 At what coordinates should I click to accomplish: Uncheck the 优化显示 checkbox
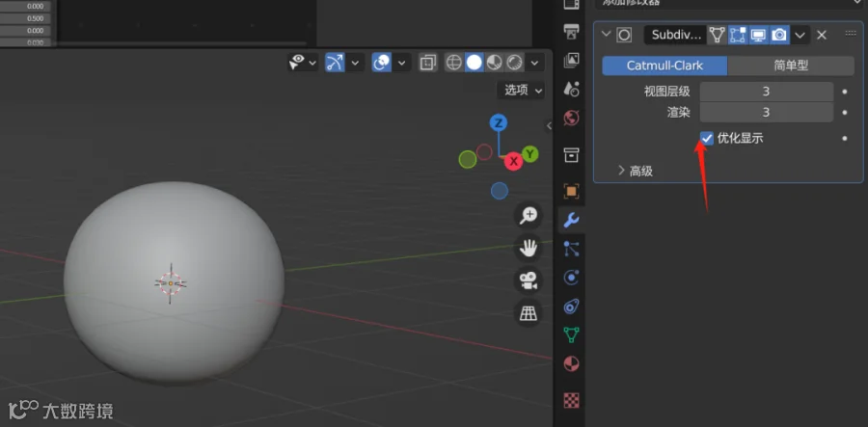tap(706, 138)
